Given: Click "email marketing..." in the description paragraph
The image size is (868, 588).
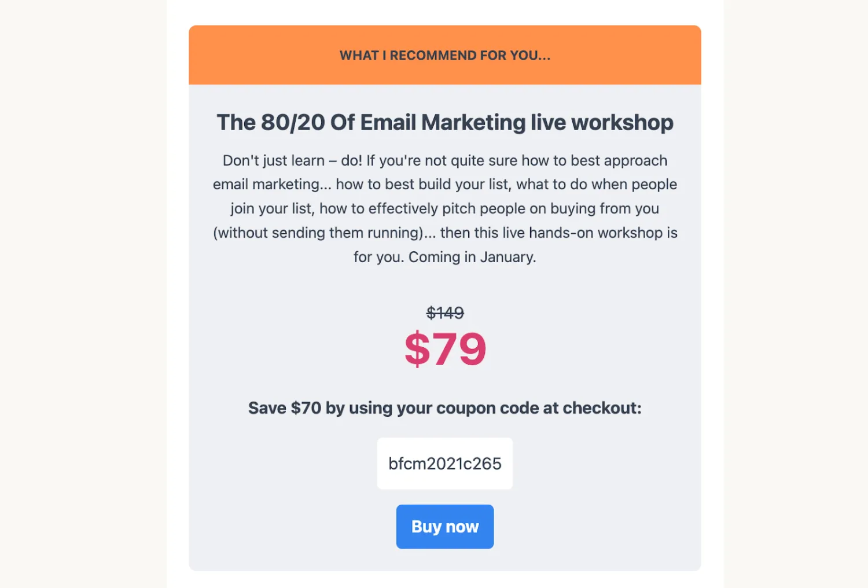Looking at the screenshot, I should click(272, 185).
